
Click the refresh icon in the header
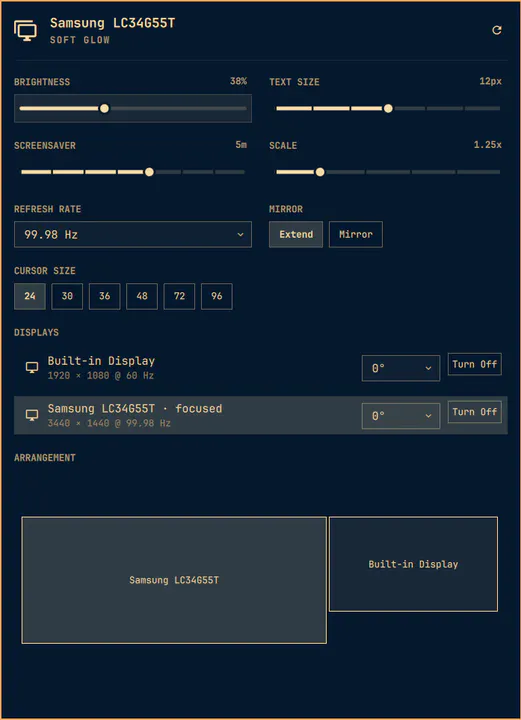(x=496, y=30)
